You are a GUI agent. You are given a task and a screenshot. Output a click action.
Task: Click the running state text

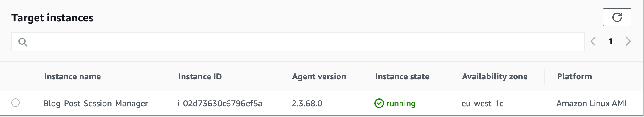(401, 104)
